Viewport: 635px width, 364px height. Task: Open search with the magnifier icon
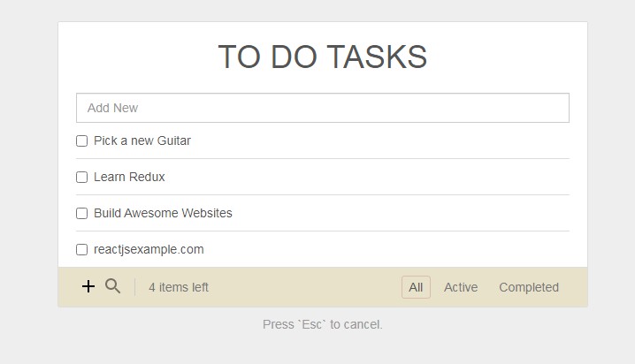[112, 286]
